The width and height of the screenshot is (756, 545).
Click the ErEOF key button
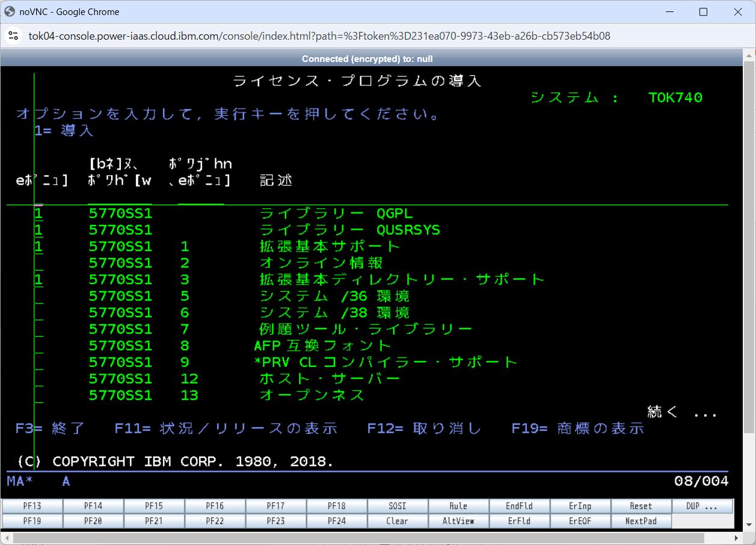click(580, 521)
